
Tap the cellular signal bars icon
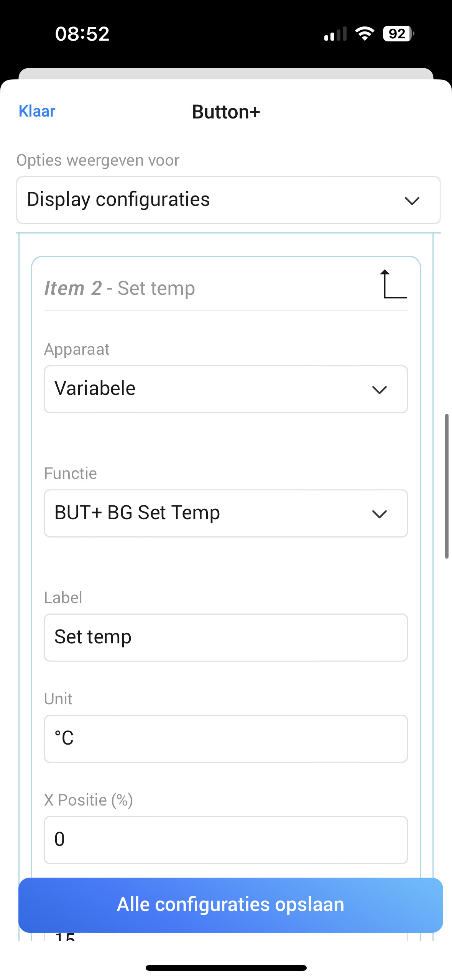pos(335,34)
